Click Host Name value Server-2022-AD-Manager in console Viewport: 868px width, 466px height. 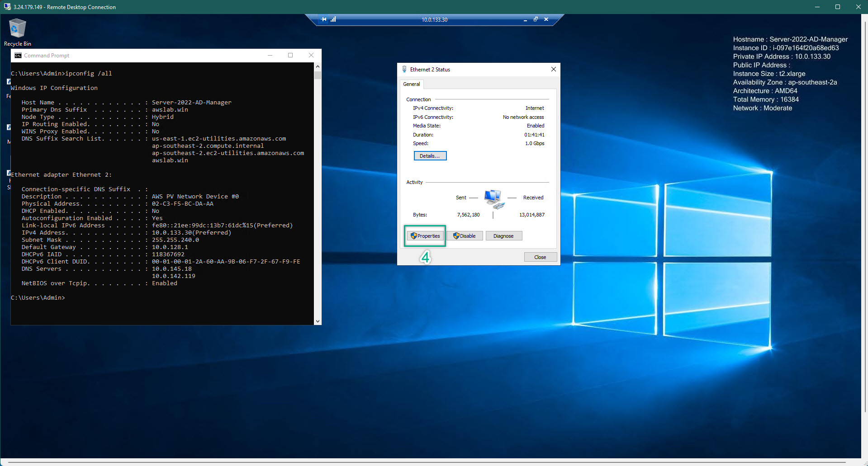coord(191,103)
